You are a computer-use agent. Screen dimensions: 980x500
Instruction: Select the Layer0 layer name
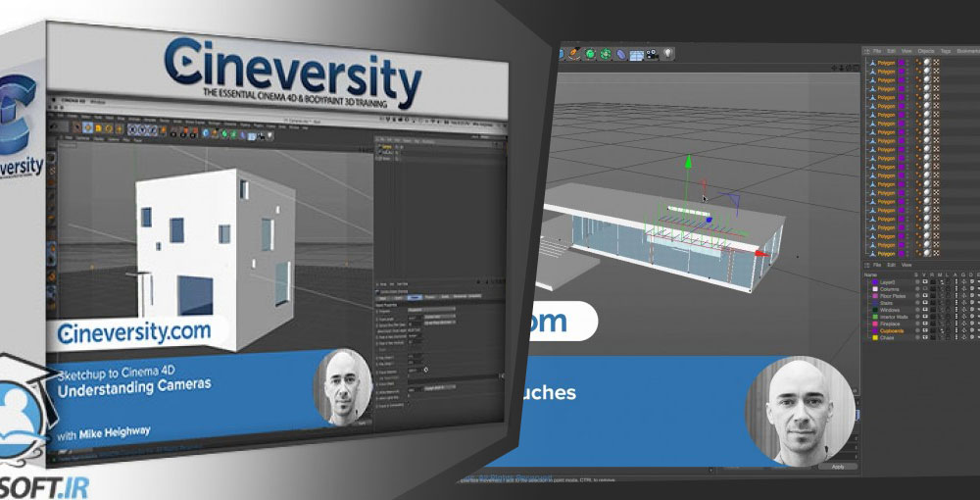pos(888,282)
